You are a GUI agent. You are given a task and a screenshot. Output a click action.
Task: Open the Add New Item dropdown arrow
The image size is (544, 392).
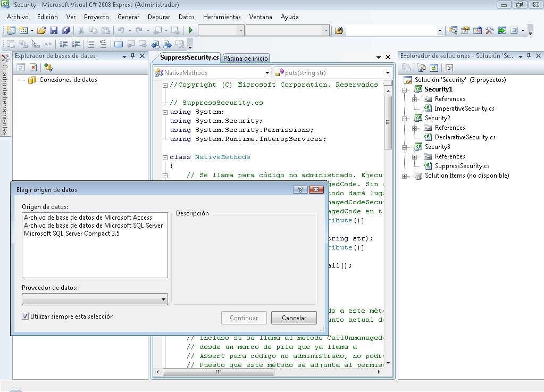coord(32,30)
